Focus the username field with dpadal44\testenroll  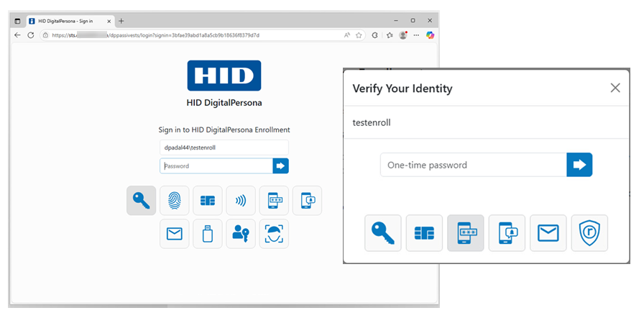(224, 148)
